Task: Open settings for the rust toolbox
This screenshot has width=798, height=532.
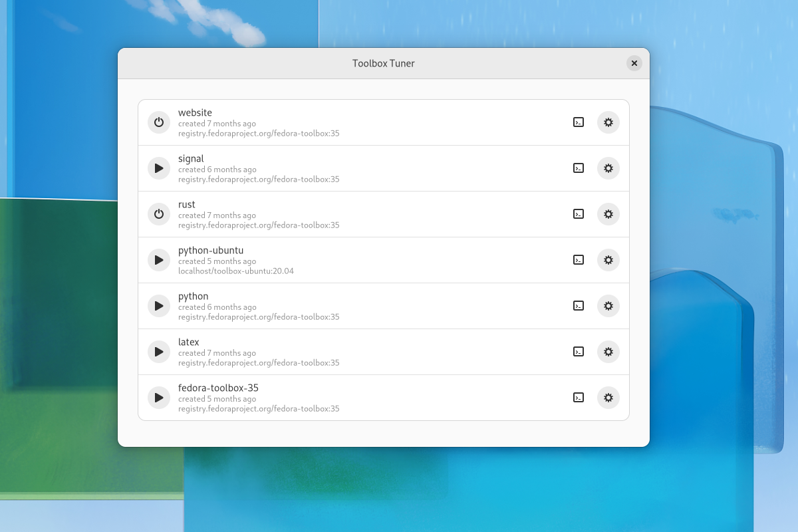Action: [x=608, y=214]
